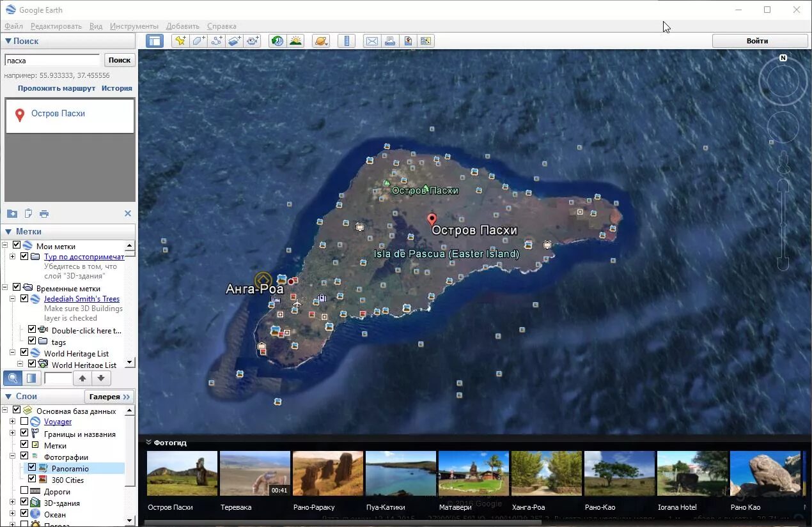Image resolution: width=812 pixels, height=527 pixels.
Task: Toggle the Jedediah Smith's Trees checkbox
Action: pyautogui.click(x=24, y=298)
